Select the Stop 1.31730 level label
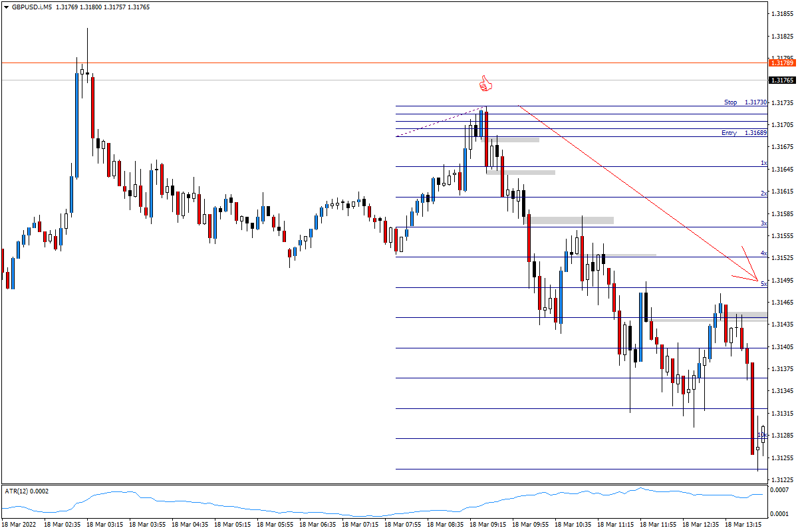 745,102
